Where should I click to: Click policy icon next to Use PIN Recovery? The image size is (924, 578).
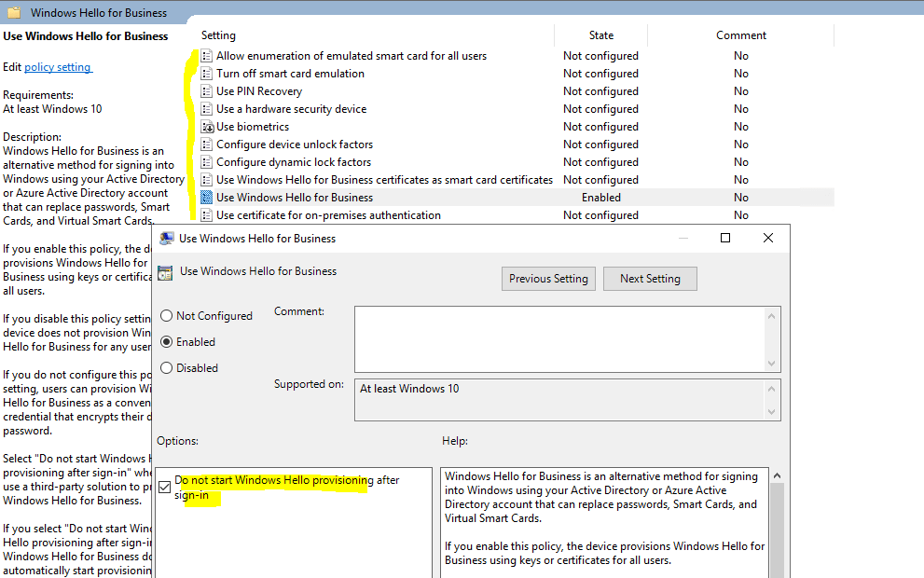pyautogui.click(x=206, y=91)
